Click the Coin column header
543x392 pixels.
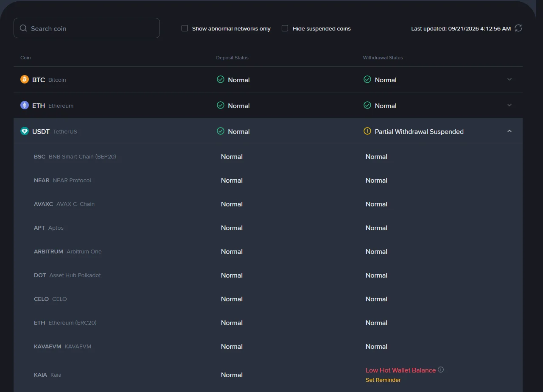25,58
